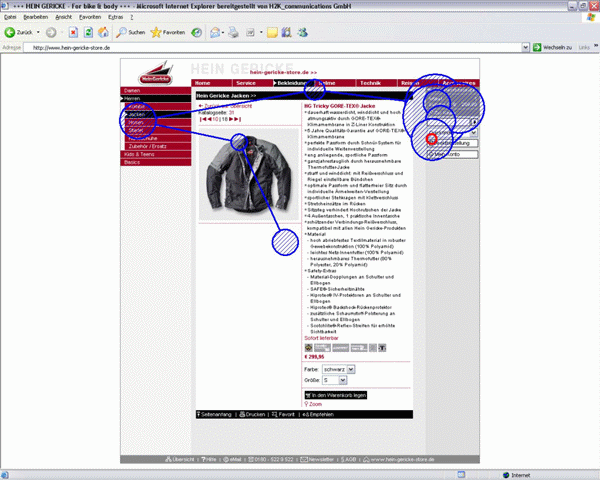Open Kids & Teens sidebar category
The image size is (600, 480).
tap(155, 154)
